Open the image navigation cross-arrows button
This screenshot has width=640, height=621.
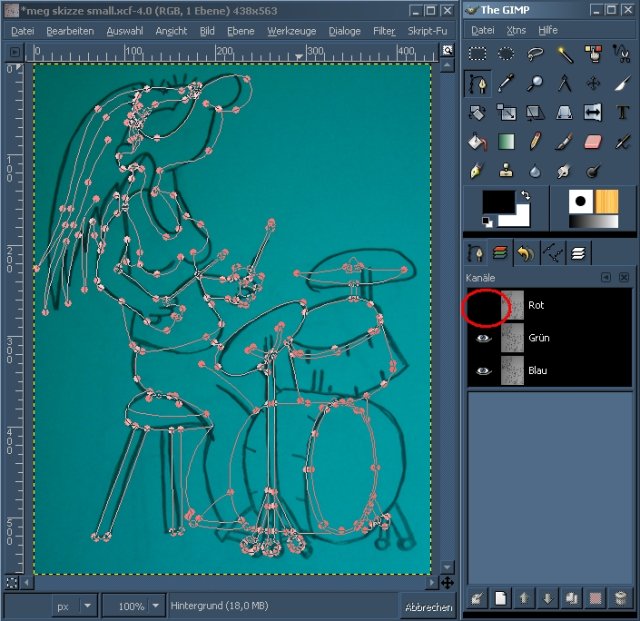pos(447,583)
